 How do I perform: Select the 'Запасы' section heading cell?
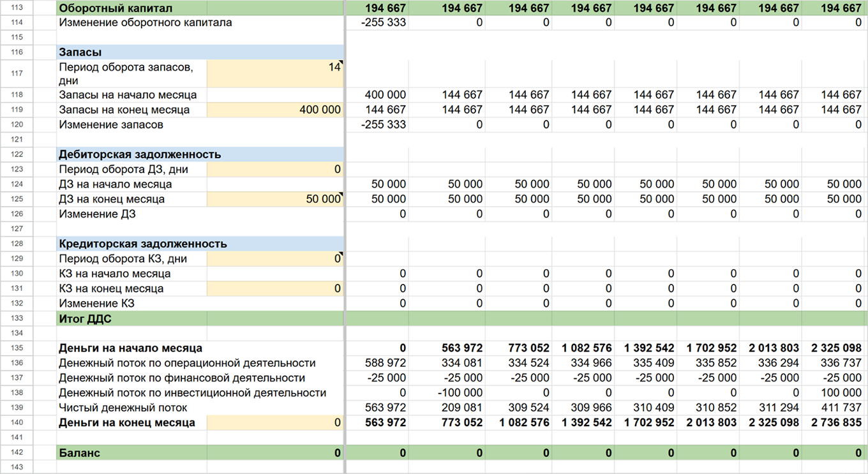[200, 52]
